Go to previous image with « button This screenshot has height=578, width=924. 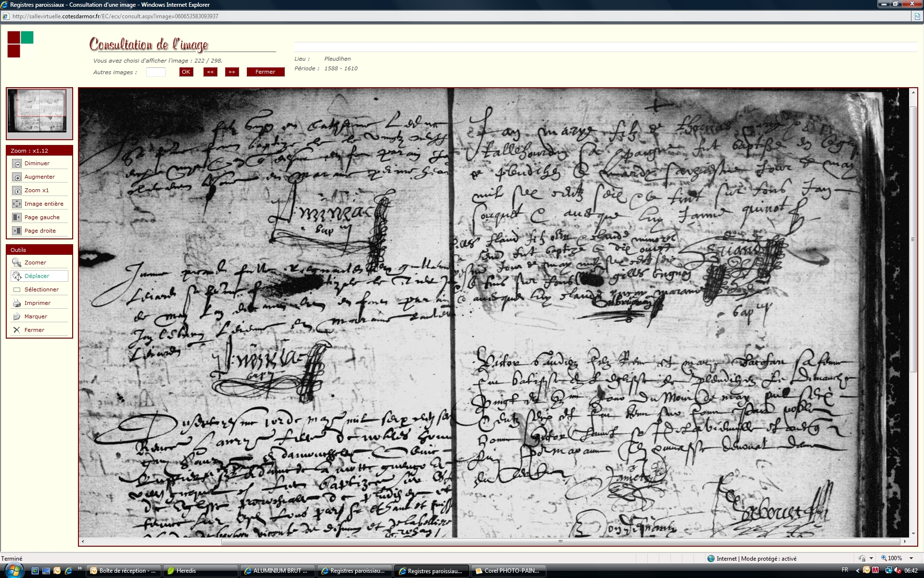coord(210,72)
